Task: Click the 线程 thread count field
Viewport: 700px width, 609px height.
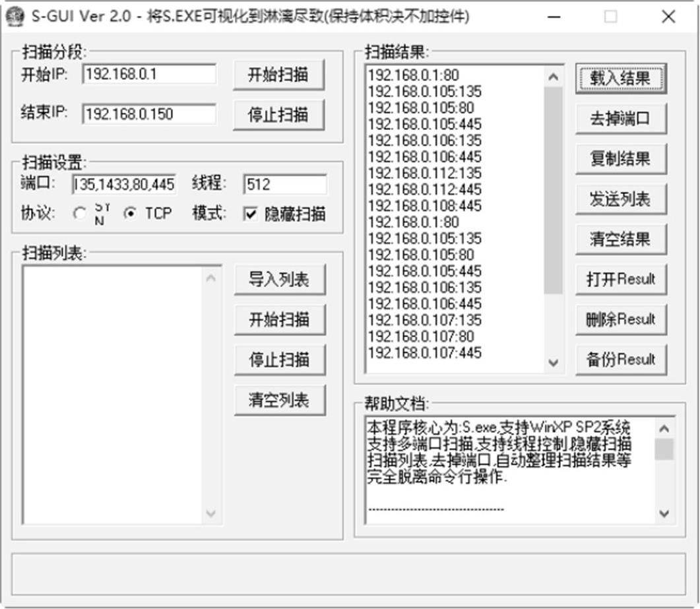Action: [285, 184]
